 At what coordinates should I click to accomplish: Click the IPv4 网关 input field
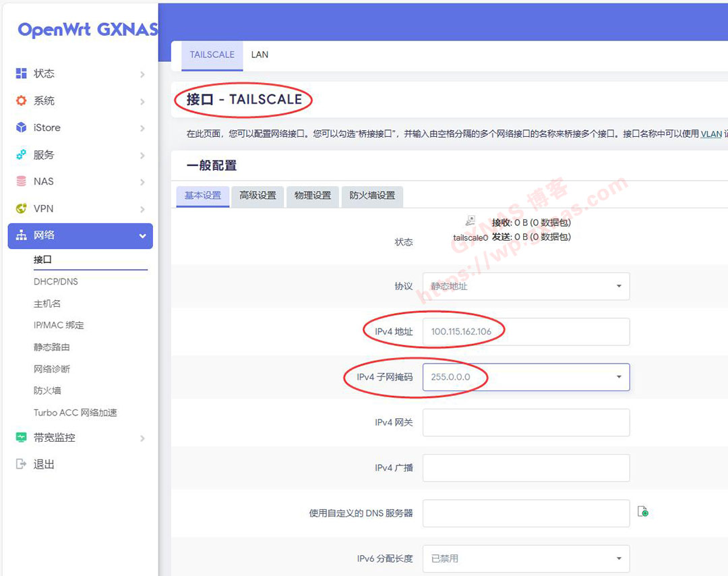pos(526,422)
